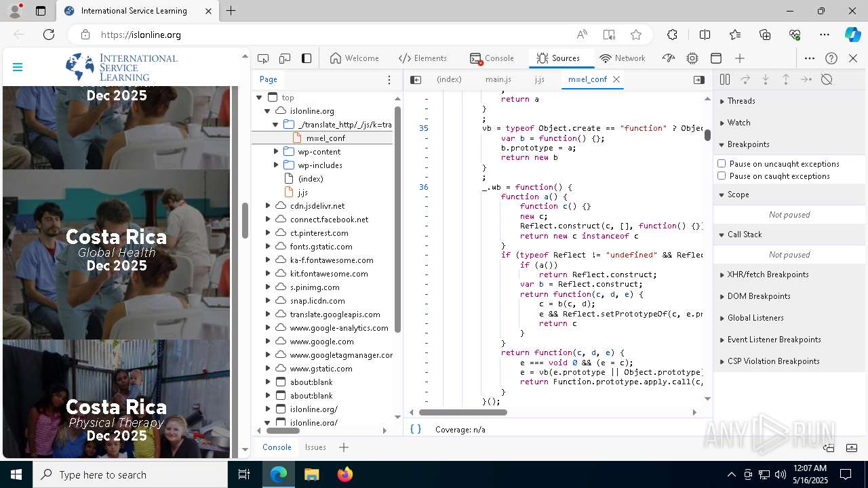The height and width of the screenshot is (488, 868).
Task: Expand DOM Breakpoints section
Action: [791, 296]
